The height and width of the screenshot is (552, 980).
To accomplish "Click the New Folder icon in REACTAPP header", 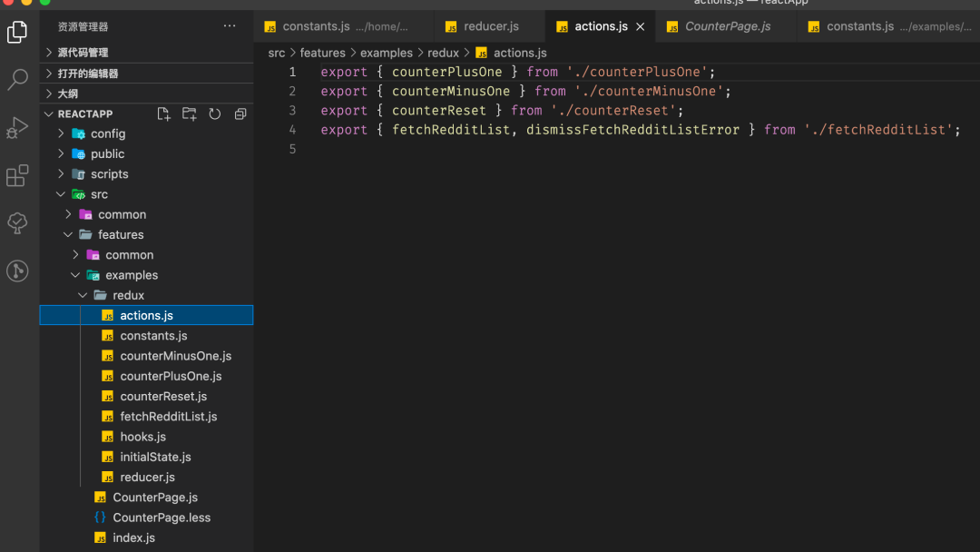I will [x=189, y=114].
